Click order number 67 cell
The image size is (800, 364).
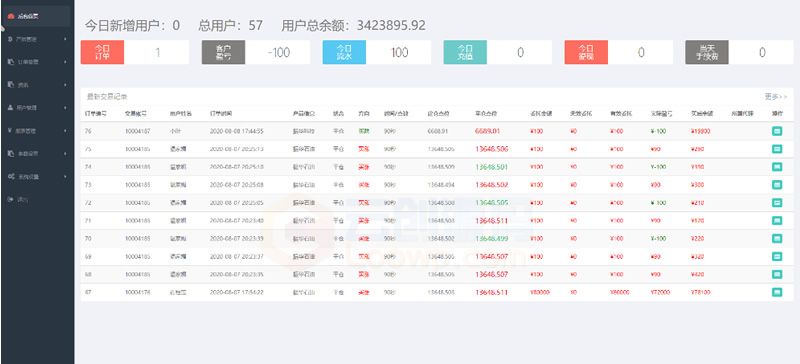[88, 293]
